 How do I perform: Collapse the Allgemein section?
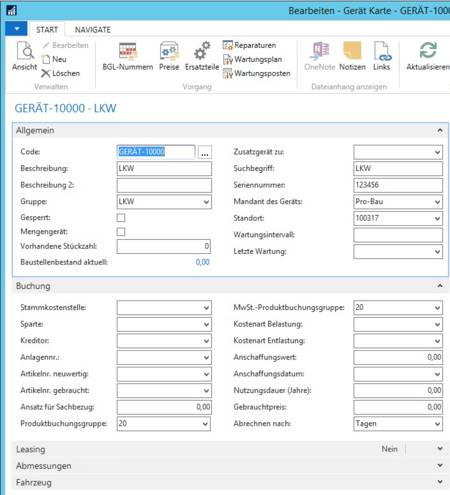point(440,130)
